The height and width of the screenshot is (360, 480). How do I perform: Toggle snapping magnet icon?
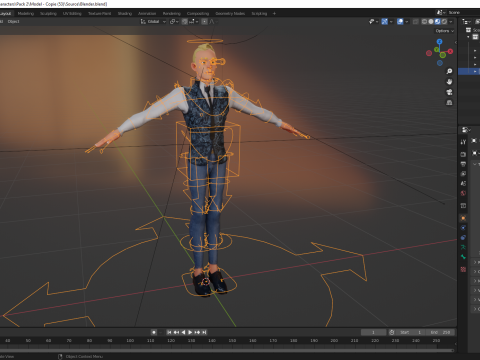185,21
